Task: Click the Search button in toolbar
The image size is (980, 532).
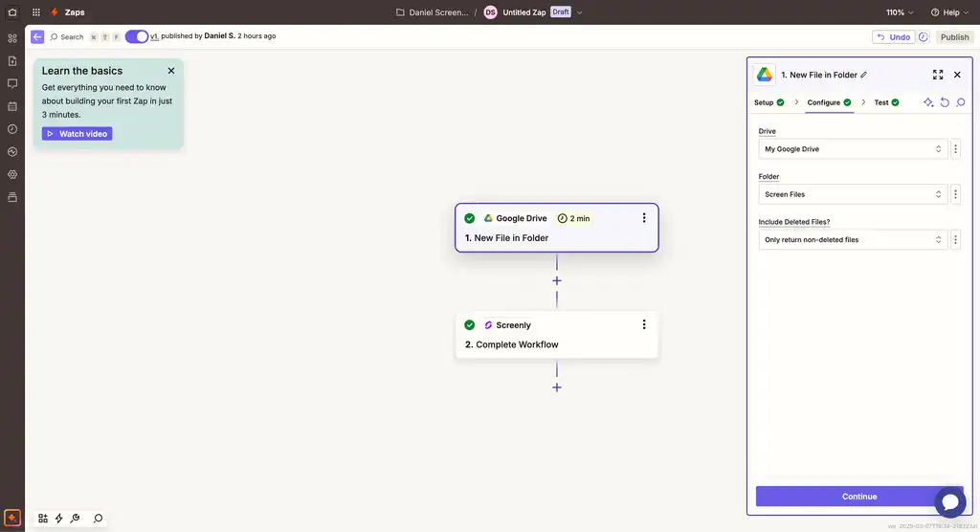Action: coord(66,37)
